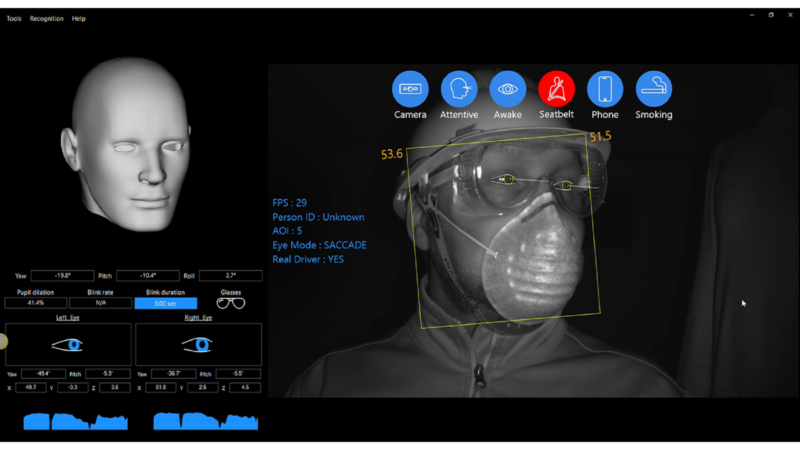800x450 pixels.
Task: Click the Smoking detection icon
Action: pyautogui.click(x=654, y=89)
